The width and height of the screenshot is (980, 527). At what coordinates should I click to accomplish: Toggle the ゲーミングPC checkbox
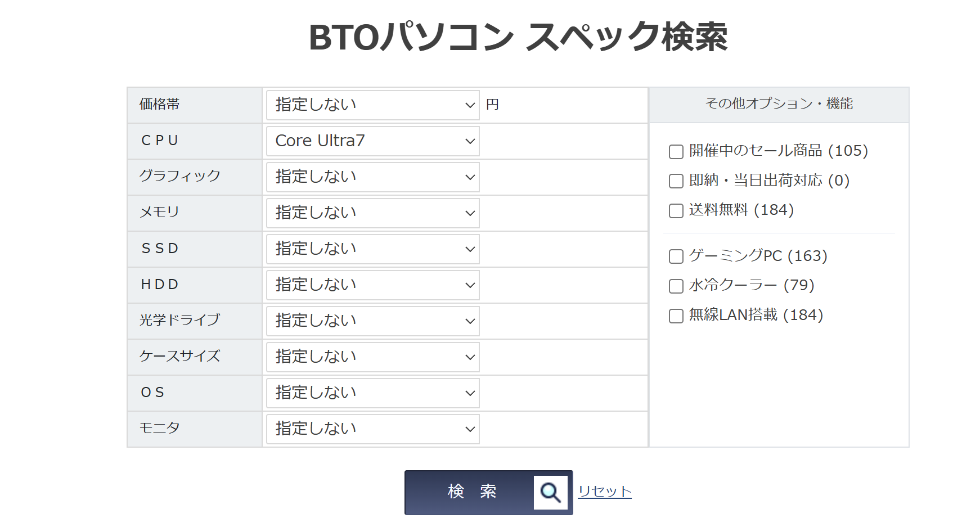[676, 256]
